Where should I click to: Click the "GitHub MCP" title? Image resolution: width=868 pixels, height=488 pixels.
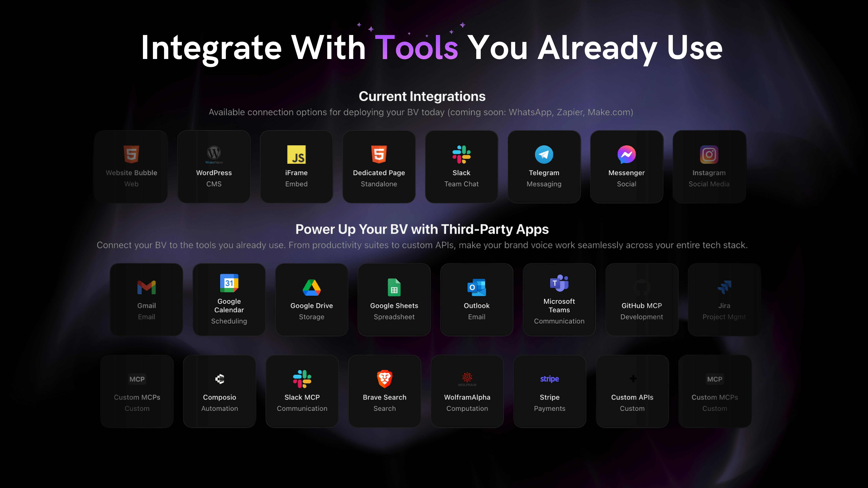tap(642, 306)
